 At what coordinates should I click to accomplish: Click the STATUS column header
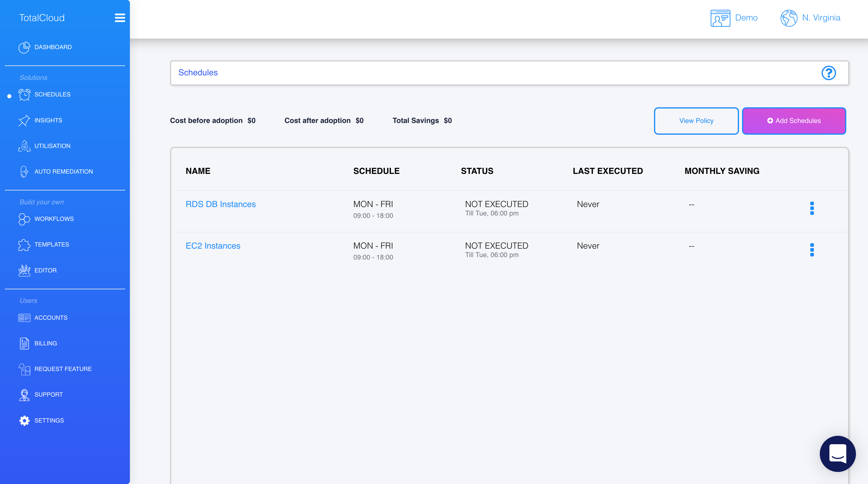477,171
